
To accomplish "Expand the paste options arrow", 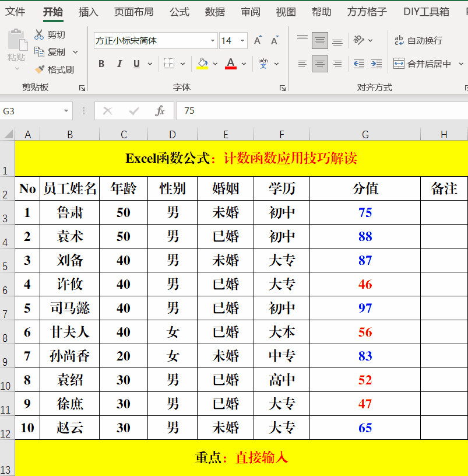I will [17, 69].
